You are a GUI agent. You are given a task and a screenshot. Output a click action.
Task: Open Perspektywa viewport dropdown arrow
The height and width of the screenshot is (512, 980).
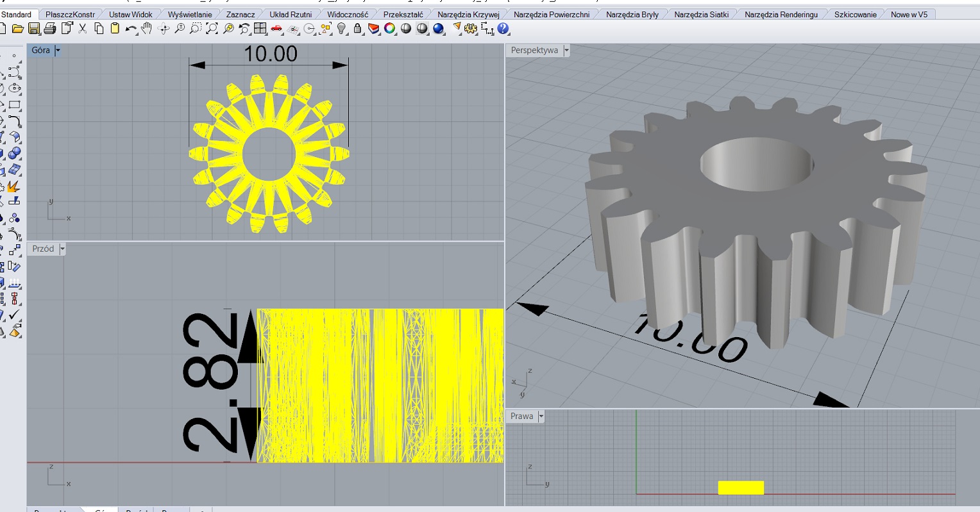[566, 50]
